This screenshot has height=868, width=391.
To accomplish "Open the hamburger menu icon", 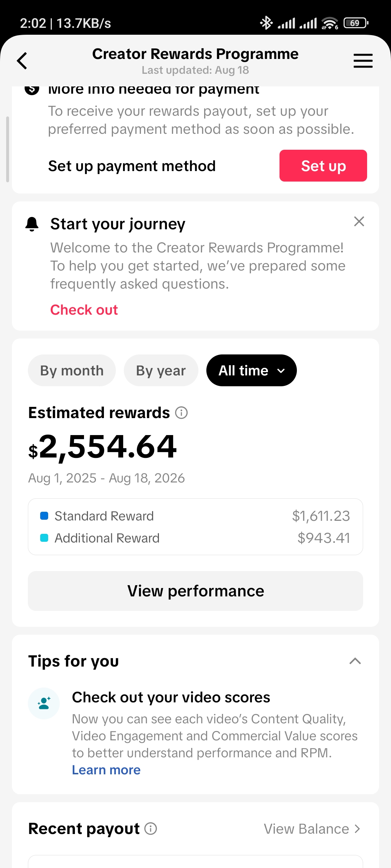I will pyautogui.click(x=363, y=61).
